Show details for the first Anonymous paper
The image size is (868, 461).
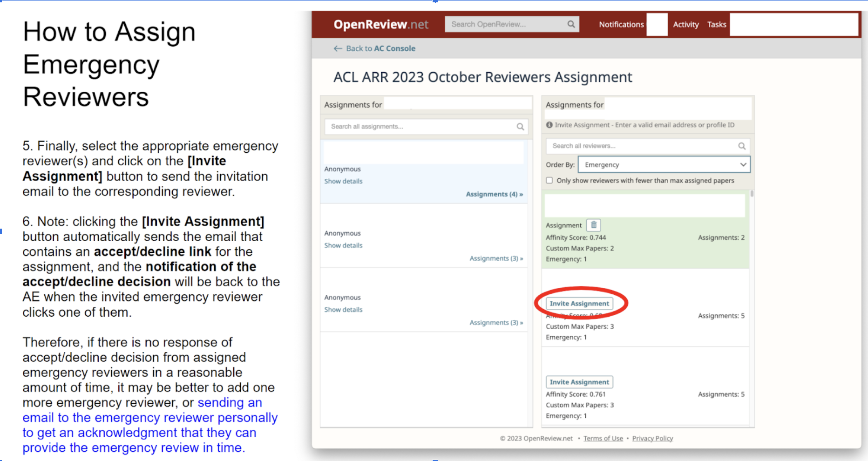343,181
